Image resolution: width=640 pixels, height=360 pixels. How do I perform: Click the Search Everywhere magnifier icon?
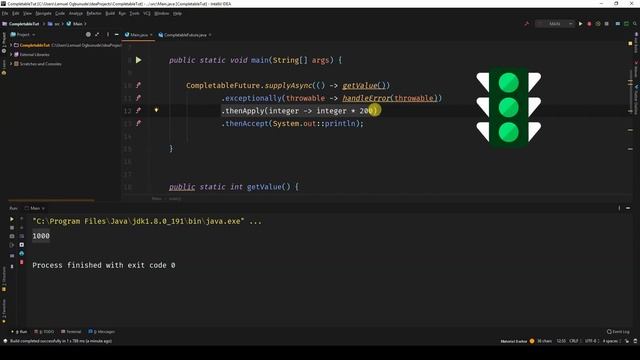[x=635, y=24]
